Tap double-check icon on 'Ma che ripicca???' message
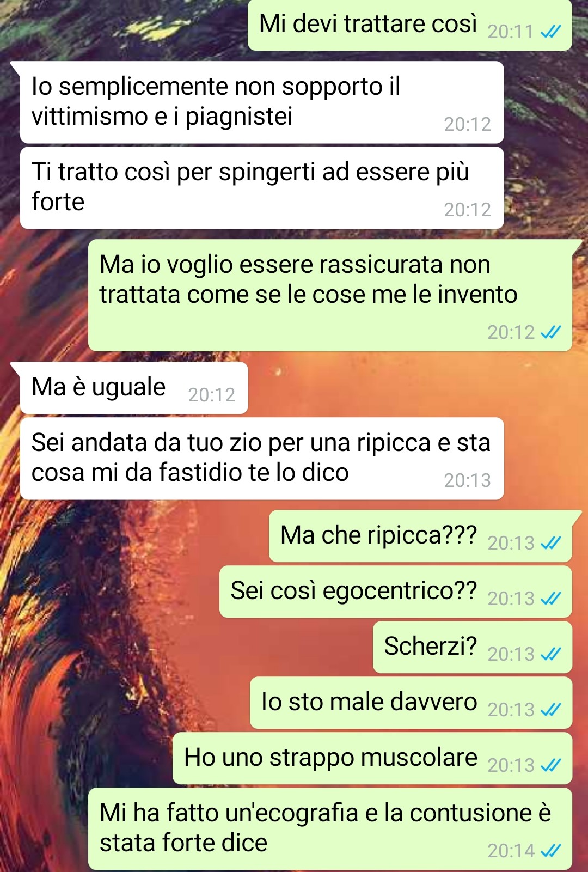This screenshot has width=588, height=872. [550, 543]
